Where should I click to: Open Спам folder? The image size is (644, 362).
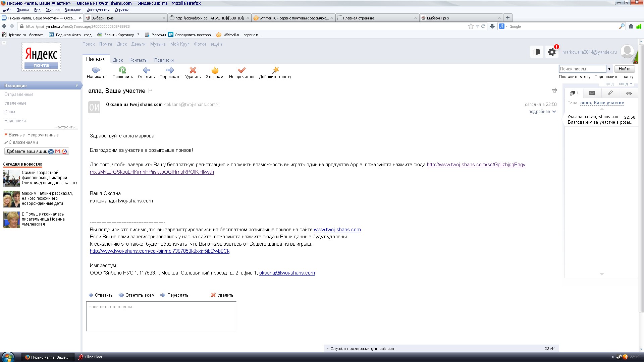10,112
